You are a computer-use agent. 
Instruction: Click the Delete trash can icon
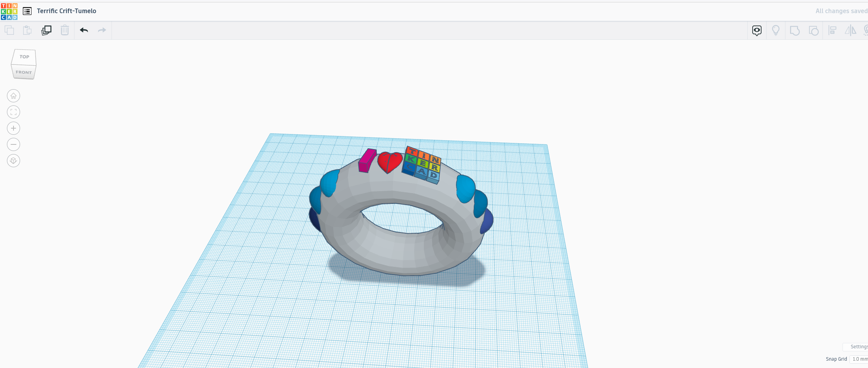(x=65, y=30)
